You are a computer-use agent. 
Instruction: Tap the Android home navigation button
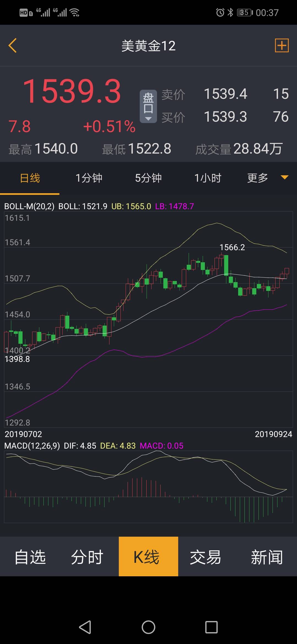[148, 627]
